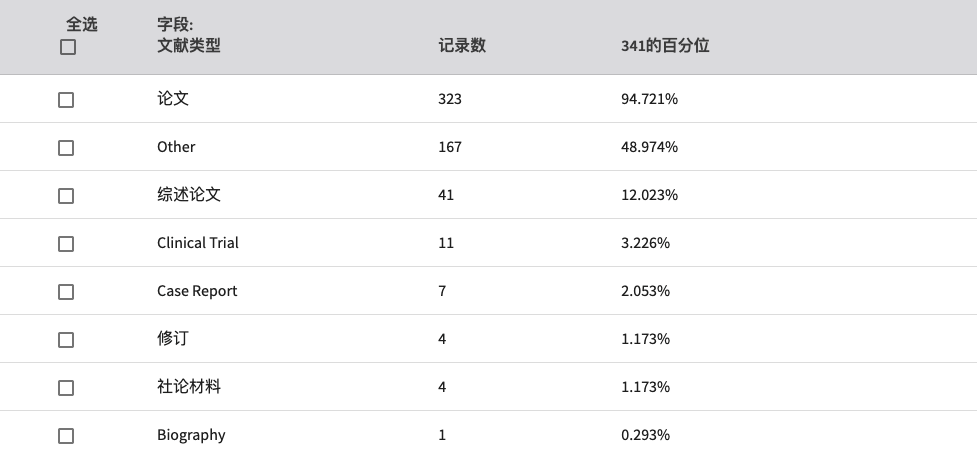The image size is (977, 458).
Task: Click record count 323 for 论文
Action: point(450,99)
